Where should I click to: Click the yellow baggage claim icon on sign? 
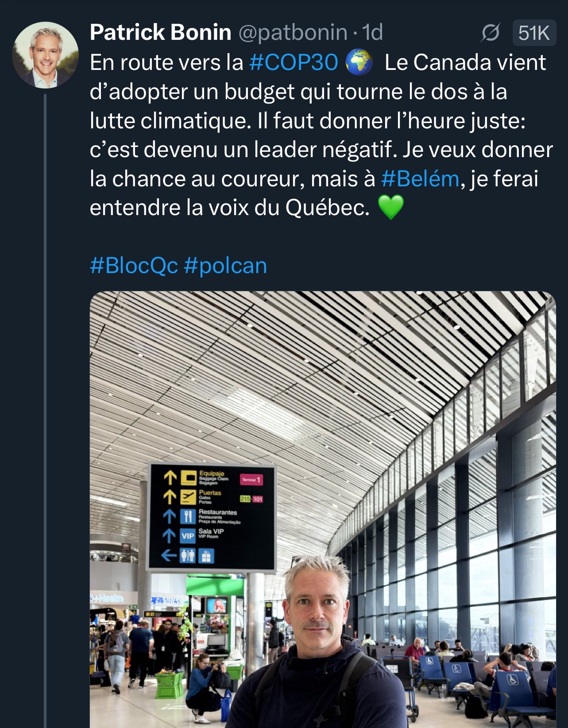[188, 478]
